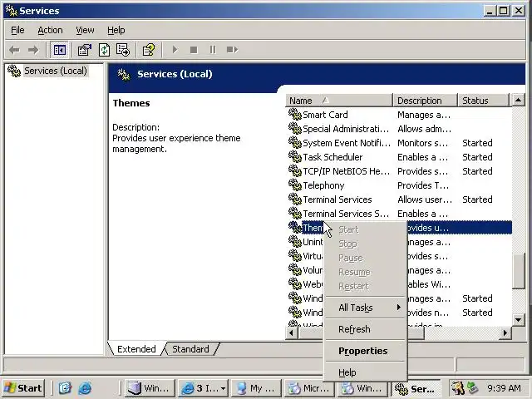532x399 pixels.
Task: Click the vertical scrollbar thumb
Action: click(x=518, y=272)
